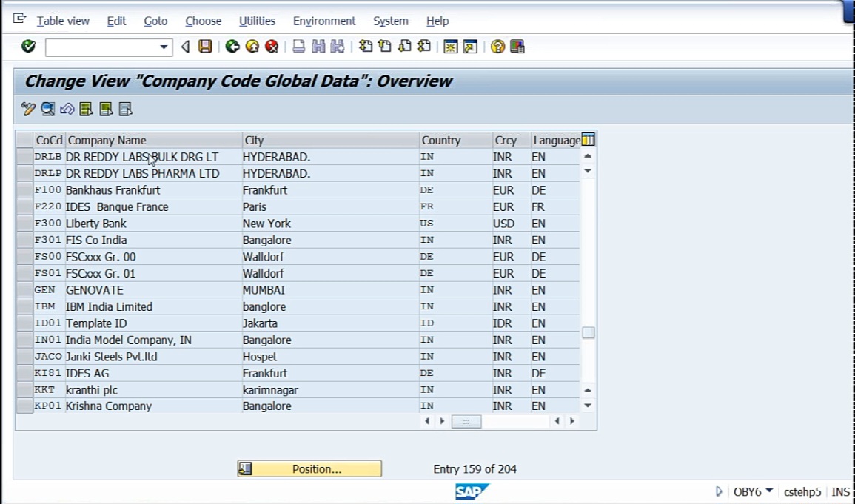Click the Save floppy disk icon
The image size is (855, 504).
click(205, 47)
